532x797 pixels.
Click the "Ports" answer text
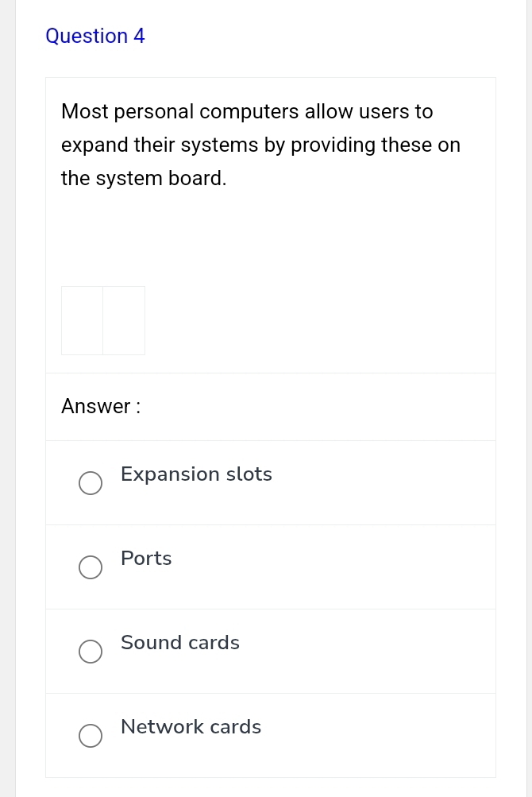tap(146, 559)
